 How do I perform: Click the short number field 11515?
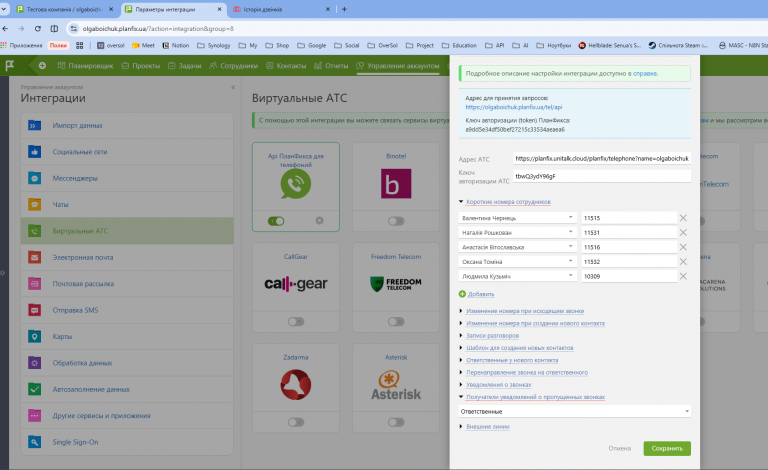[629, 218]
